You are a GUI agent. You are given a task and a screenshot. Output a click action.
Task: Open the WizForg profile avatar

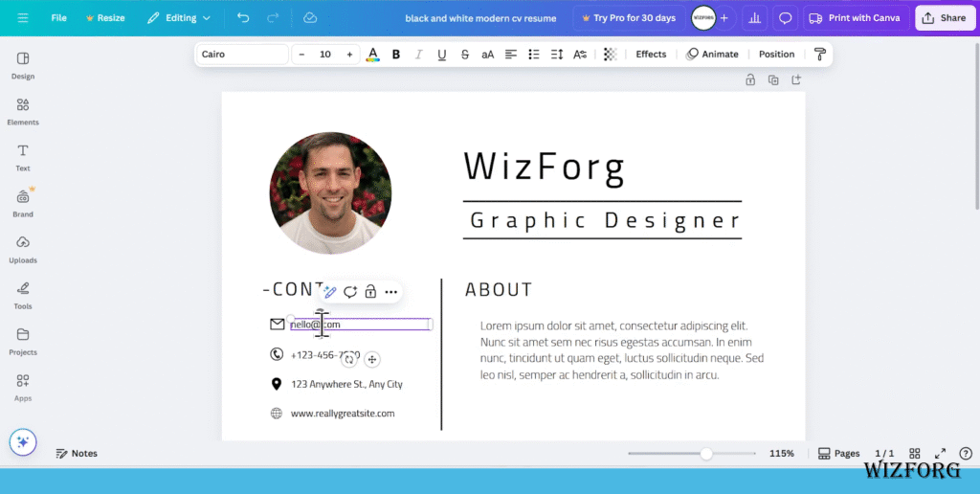pos(703,18)
